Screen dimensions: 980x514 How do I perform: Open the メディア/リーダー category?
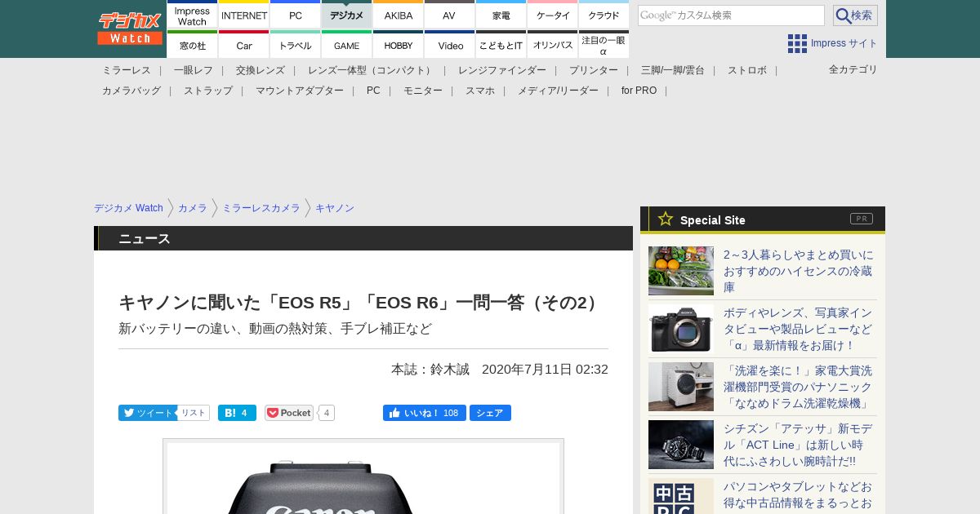coord(558,91)
